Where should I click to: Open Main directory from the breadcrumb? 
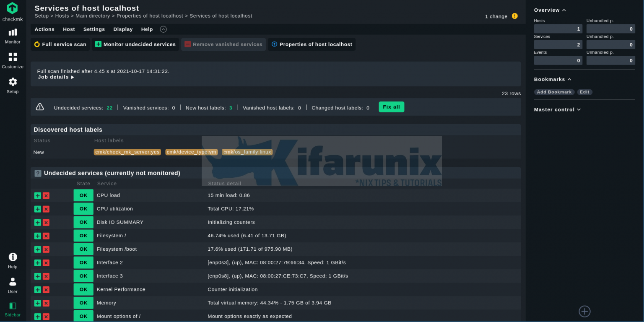click(92, 16)
